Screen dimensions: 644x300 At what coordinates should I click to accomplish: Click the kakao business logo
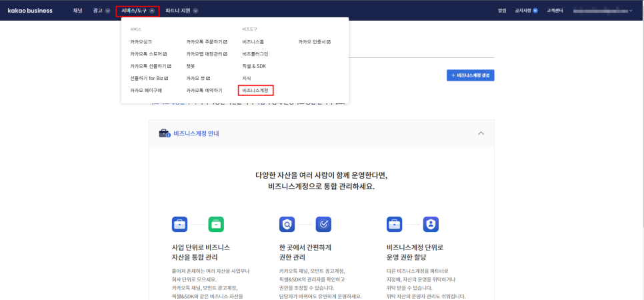[x=30, y=11]
